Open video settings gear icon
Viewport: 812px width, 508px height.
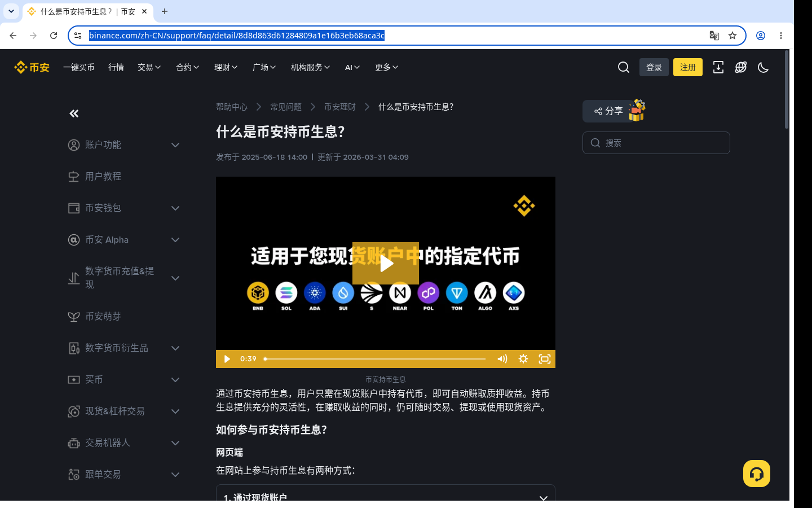[523, 359]
